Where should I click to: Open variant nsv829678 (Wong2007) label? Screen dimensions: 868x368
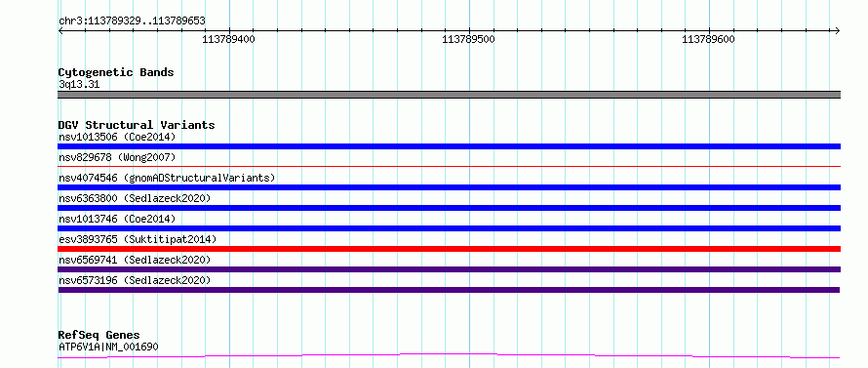(x=117, y=157)
